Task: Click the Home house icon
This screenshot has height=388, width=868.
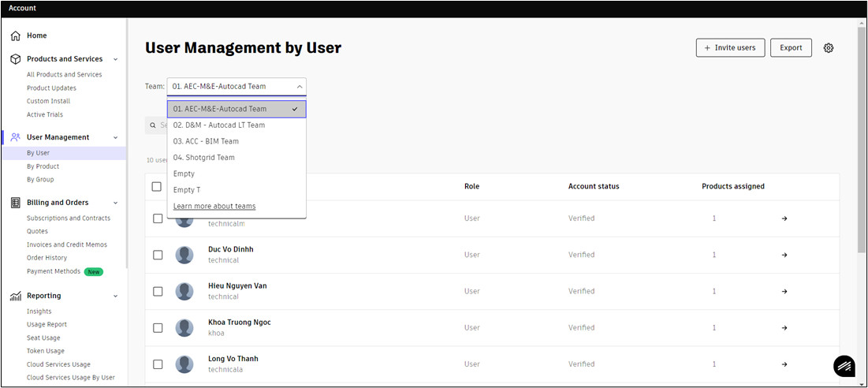Action: click(x=16, y=36)
